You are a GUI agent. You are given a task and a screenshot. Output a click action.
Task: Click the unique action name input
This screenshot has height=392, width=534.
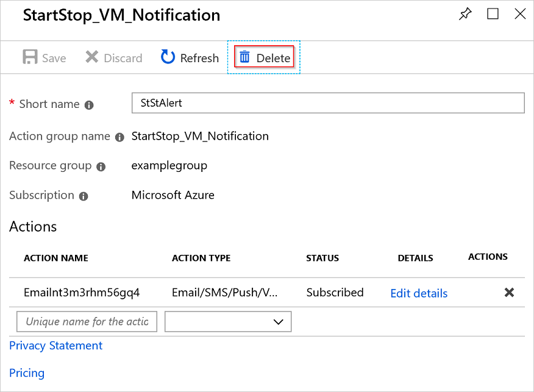click(87, 321)
